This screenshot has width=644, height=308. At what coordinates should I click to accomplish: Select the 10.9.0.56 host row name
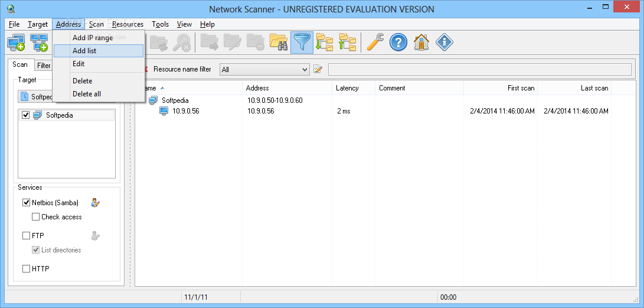(185, 111)
